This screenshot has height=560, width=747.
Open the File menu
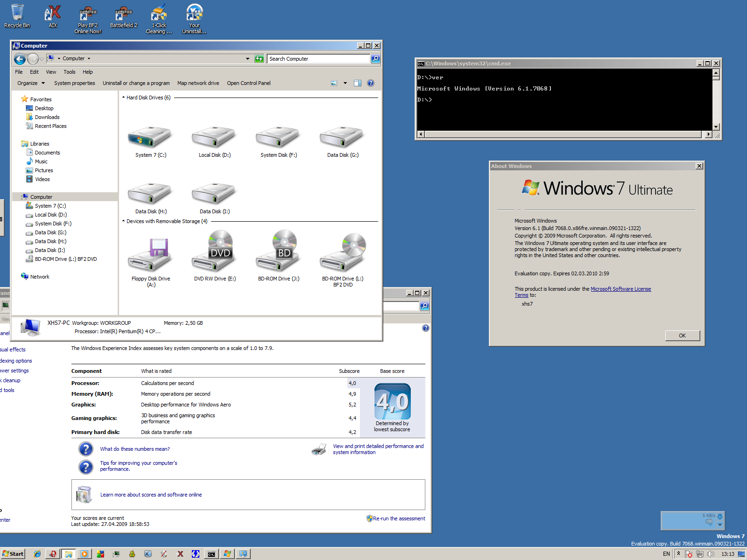[x=19, y=72]
